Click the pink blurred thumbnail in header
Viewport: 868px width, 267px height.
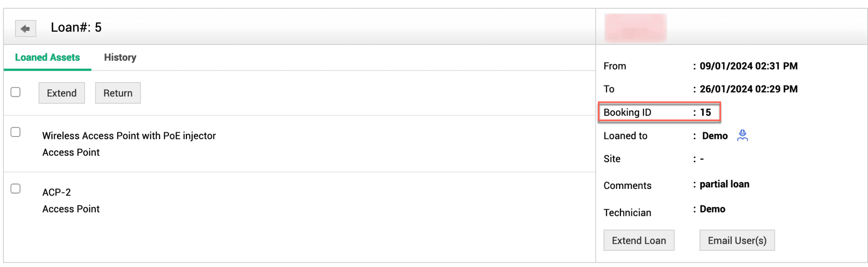pos(635,28)
